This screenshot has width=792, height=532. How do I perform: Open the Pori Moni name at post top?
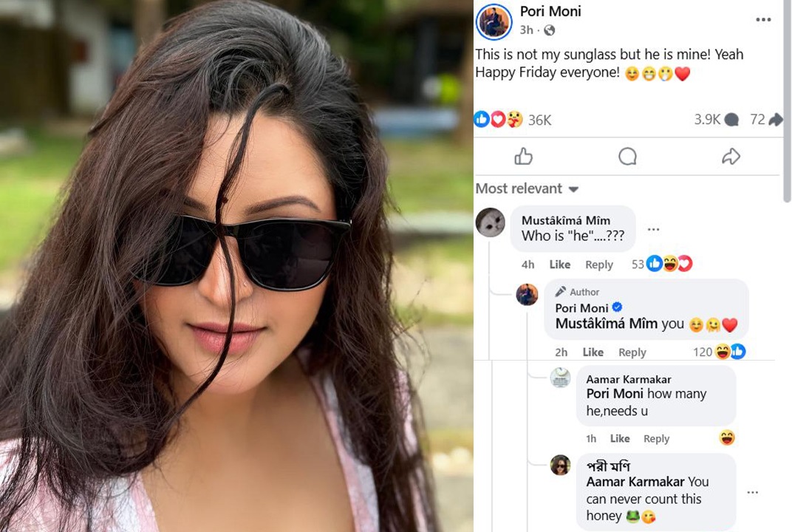550,11
